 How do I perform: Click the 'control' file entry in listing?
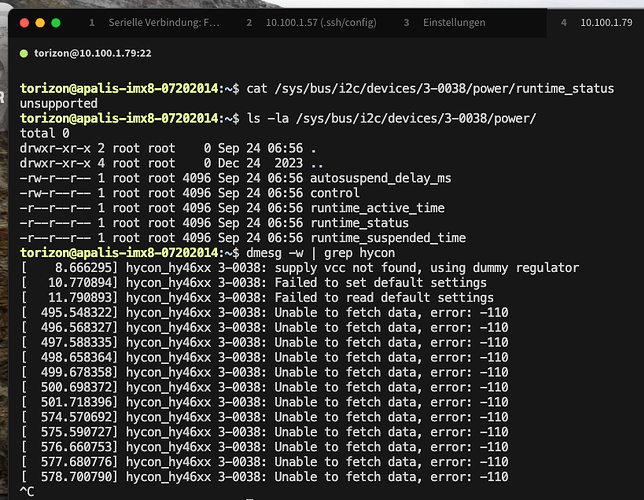pos(335,194)
